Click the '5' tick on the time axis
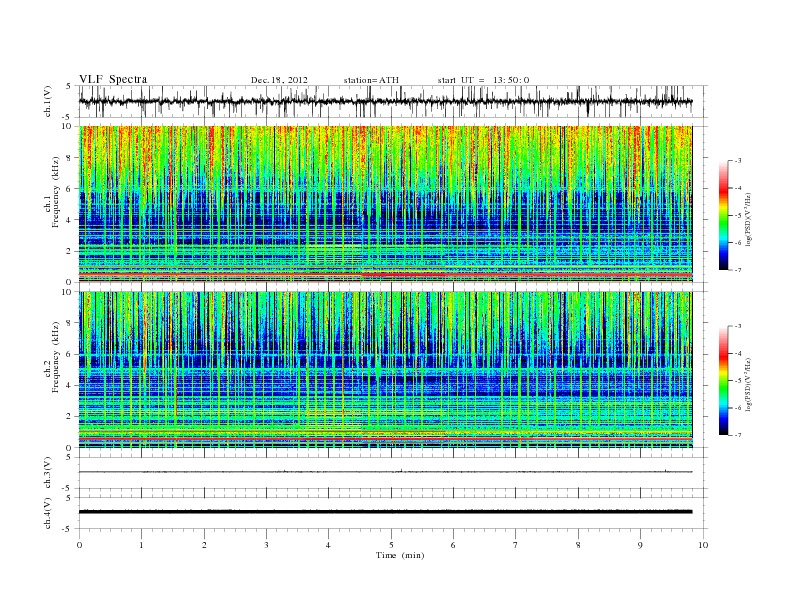 tap(391, 545)
